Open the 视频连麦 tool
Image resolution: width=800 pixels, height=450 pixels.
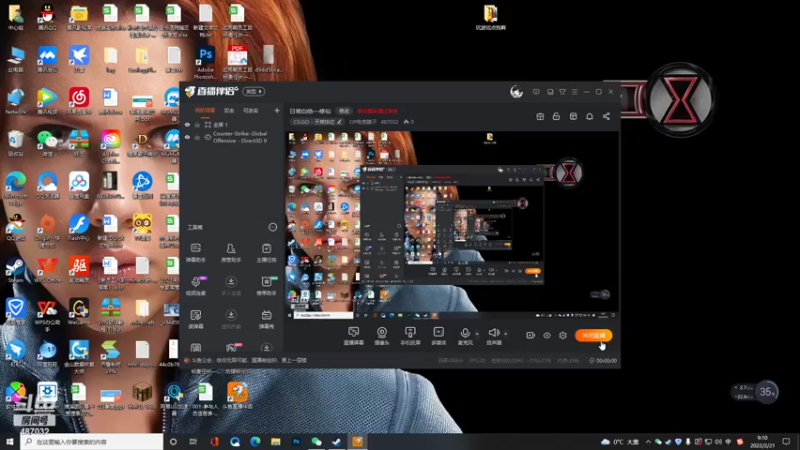pyautogui.click(x=196, y=286)
